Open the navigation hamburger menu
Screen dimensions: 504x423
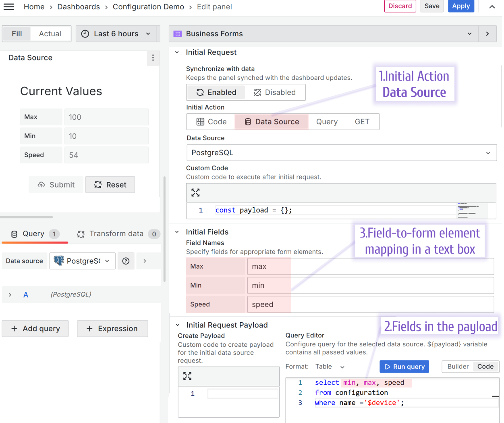[x=9, y=6]
